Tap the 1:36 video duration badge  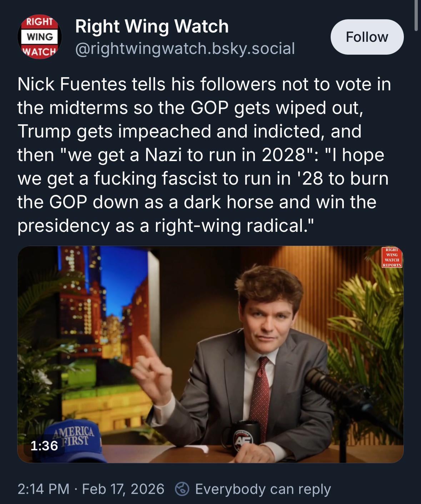point(44,445)
